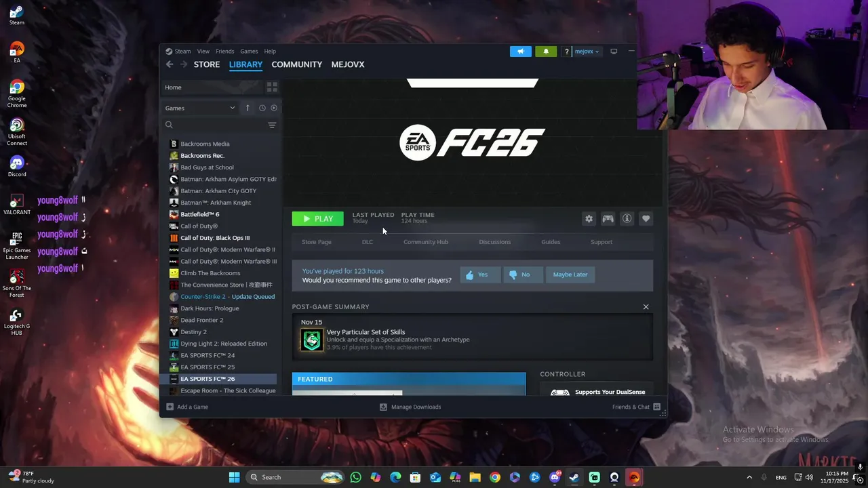Screen dimensions: 868x488
Task: Select Battlefield 6 in the game list
Action: (x=219, y=214)
